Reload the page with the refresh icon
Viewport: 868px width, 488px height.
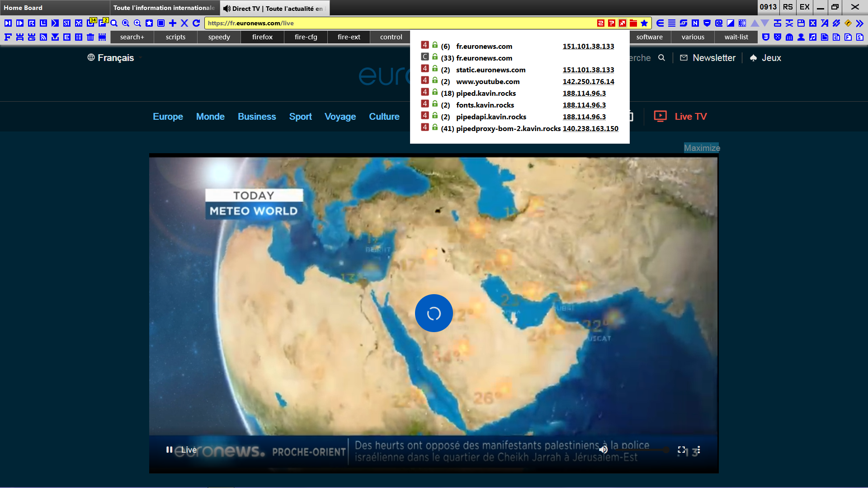(196, 23)
